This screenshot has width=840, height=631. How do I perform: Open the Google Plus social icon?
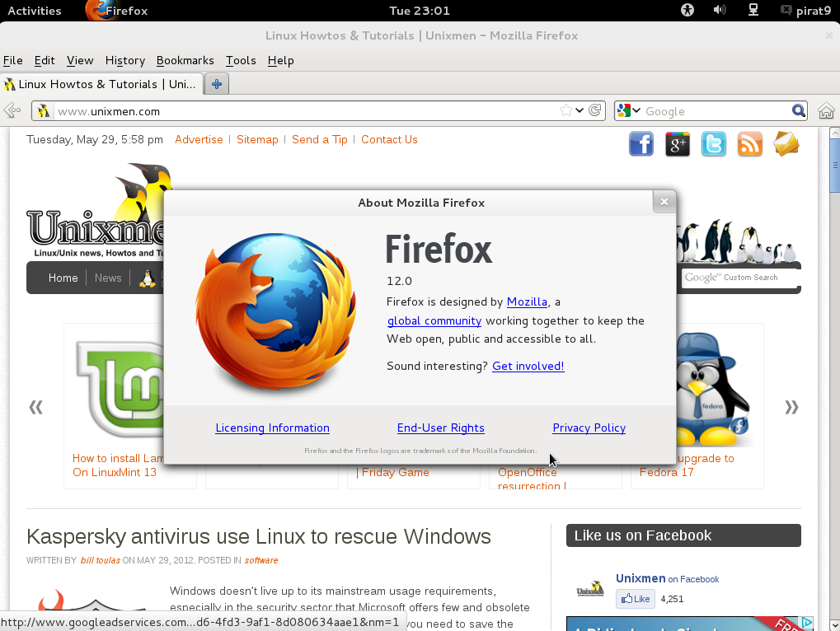click(x=678, y=144)
